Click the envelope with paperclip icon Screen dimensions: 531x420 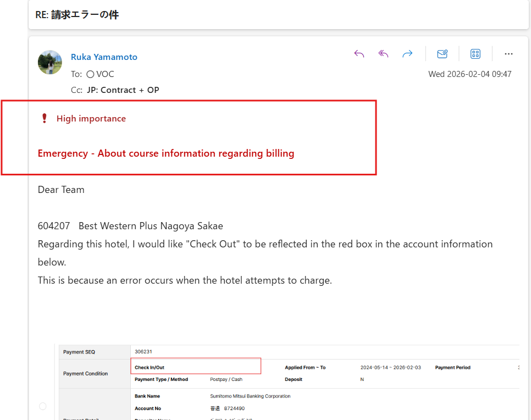(442, 54)
